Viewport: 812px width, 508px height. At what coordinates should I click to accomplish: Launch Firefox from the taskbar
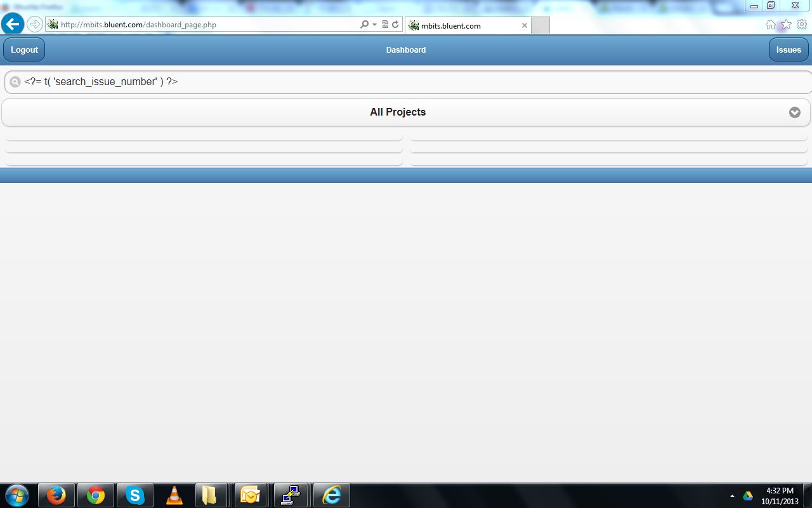click(56, 495)
